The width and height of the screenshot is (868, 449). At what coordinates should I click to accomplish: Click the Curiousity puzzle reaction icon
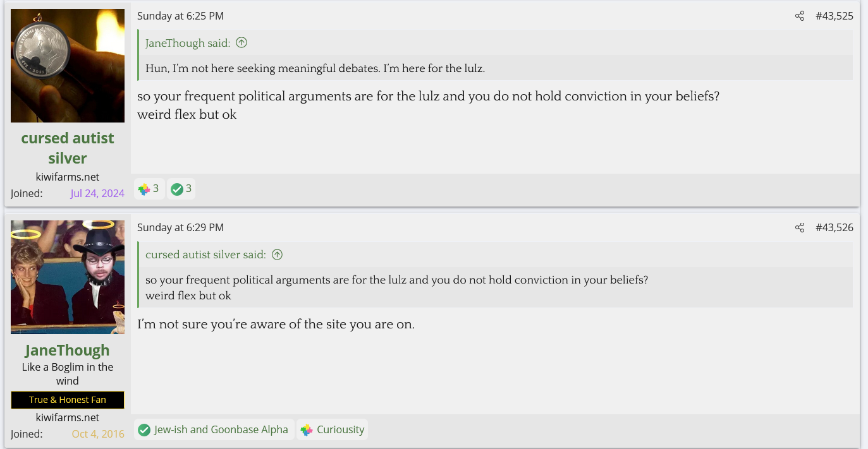point(307,430)
